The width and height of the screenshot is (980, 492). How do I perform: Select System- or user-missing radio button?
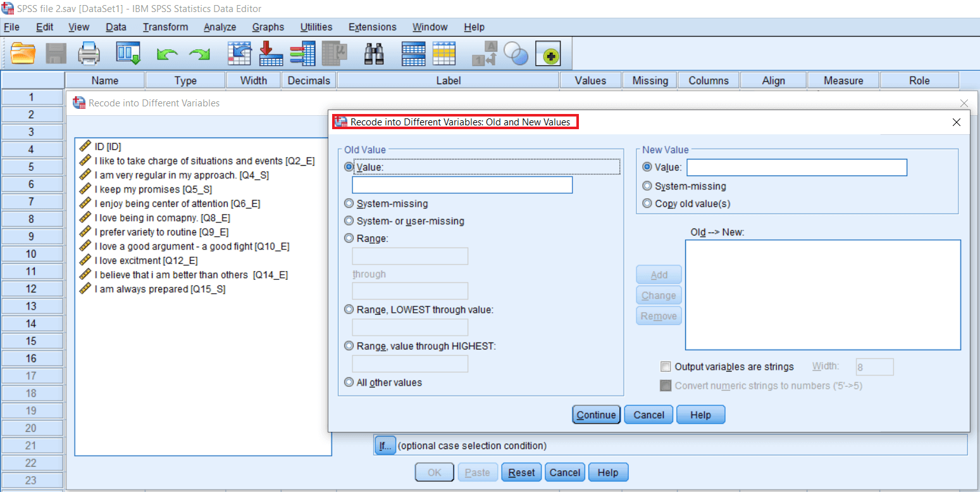(349, 221)
